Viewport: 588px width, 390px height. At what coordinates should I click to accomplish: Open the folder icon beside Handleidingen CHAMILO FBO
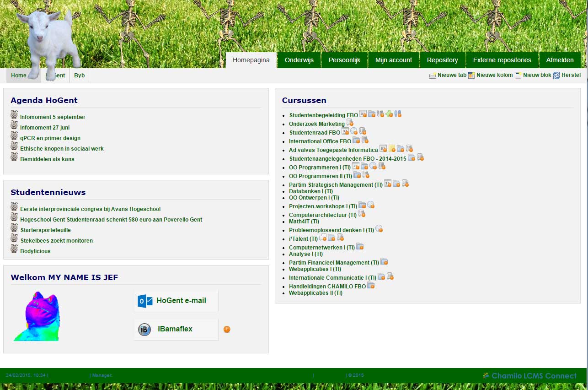371,285
